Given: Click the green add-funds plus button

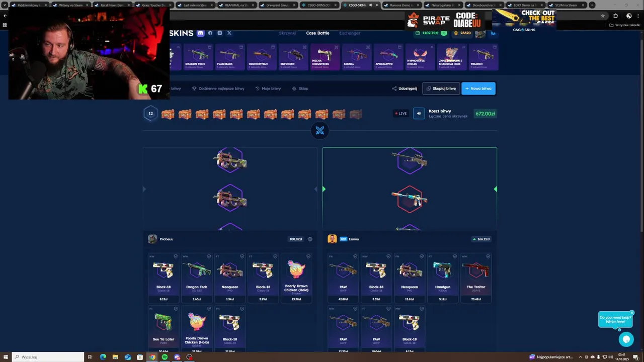Looking at the screenshot, I should point(444,33).
